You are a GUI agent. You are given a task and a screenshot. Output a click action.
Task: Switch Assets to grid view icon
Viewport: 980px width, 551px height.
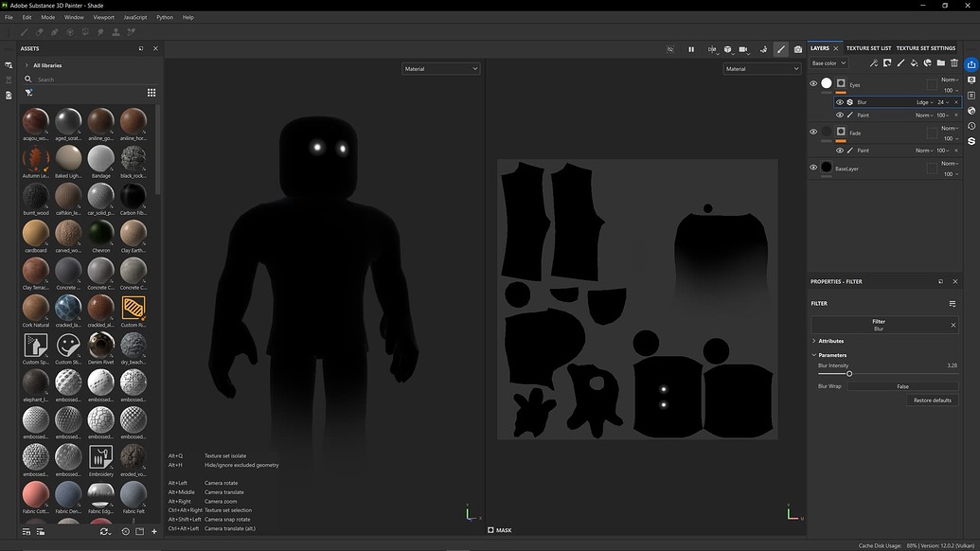click(151, 93)
